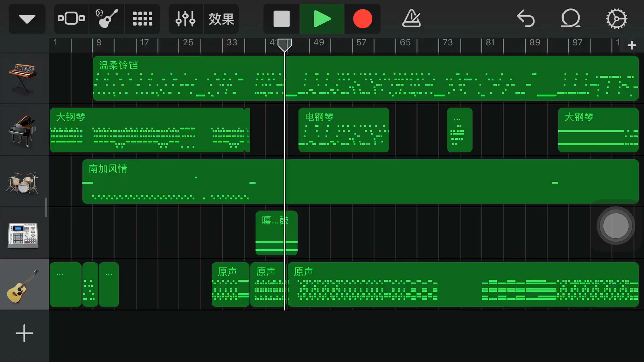Image resolution: width=644 pixels, height=362 pixels.
Task: Toggle the metronome
Action: pos(412,19)
